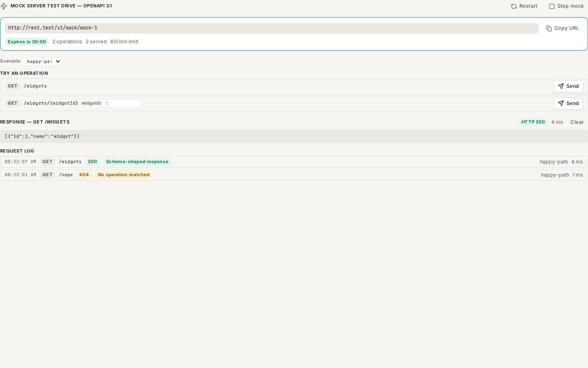Image resolution: width=588 pixels, height=368 pixels.
Task: Click the paper plane icon for GET /widgets
Action: (561, 86)
